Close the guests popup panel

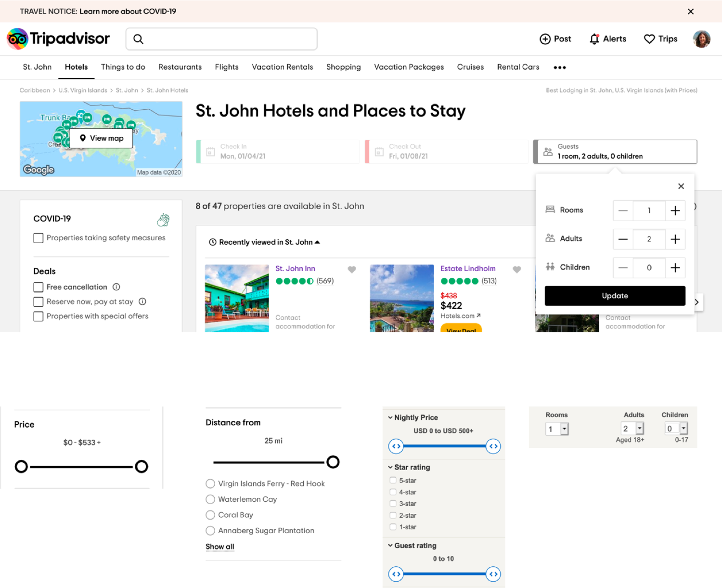[681, 186]
